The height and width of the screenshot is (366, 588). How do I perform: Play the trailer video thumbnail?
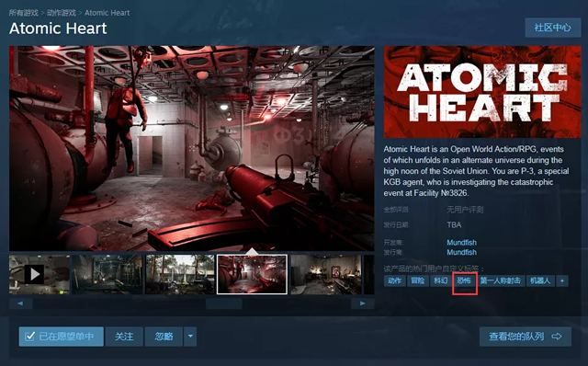coord(40,274)
